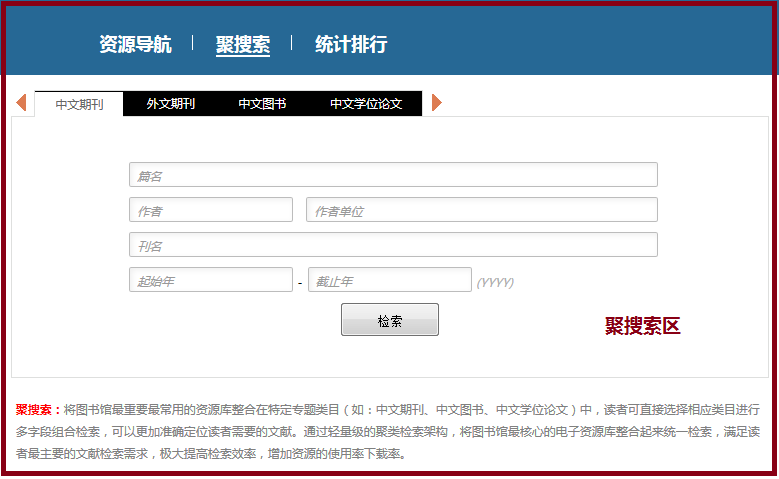The height and width of the screenshot is (479, 779).
Task: Click the (YYYY) format hint text
Action: [x=495, y=282]
